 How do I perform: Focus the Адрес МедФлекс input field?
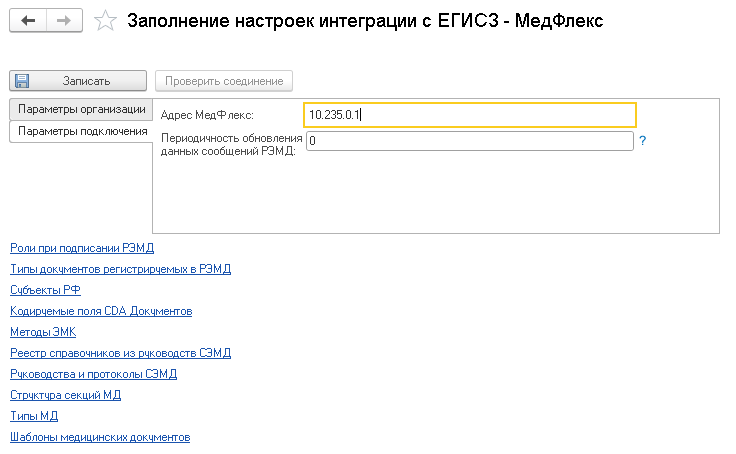(470, 115)
